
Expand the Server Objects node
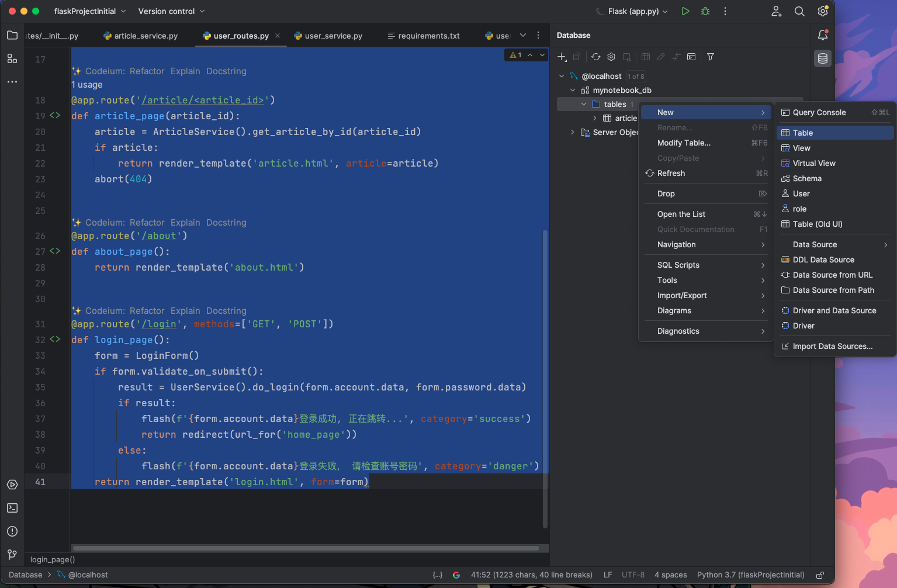(x=573, y=132)
